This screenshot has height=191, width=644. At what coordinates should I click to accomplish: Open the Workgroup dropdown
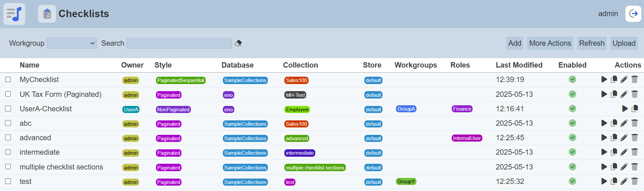coord(72,43)
